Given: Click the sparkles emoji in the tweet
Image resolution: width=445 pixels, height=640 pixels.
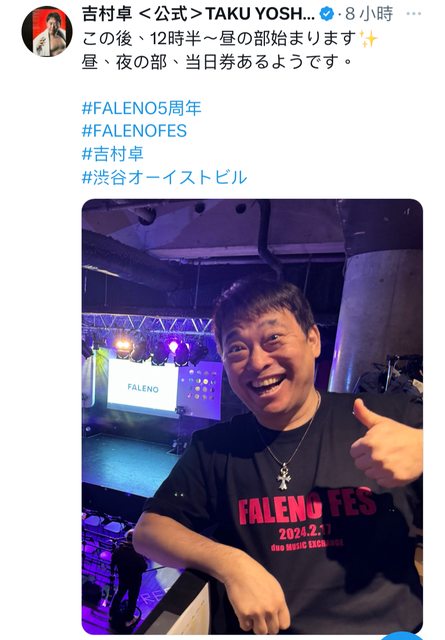Looking at the screenshot, I should 368,40.
